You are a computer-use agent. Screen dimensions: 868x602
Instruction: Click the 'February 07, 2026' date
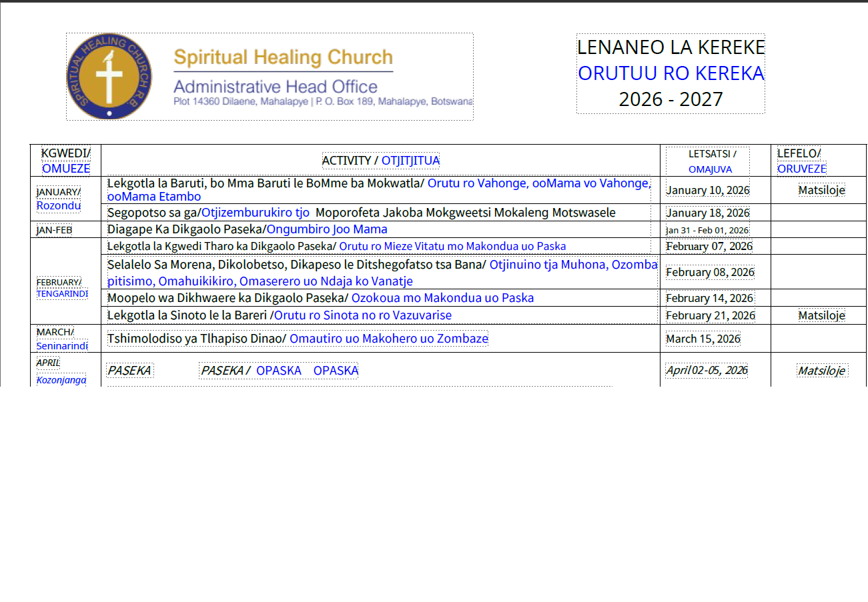(x=709, y=247)
